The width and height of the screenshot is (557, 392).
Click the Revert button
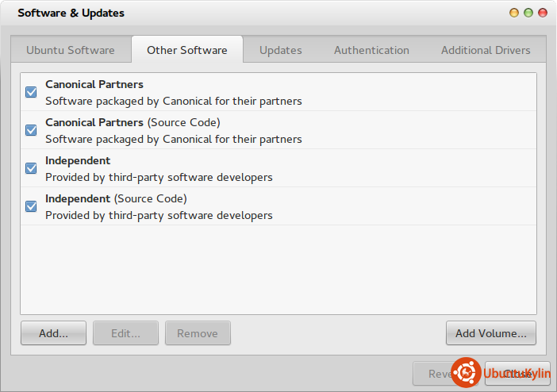pyautogui.click(x=432, y=374)
